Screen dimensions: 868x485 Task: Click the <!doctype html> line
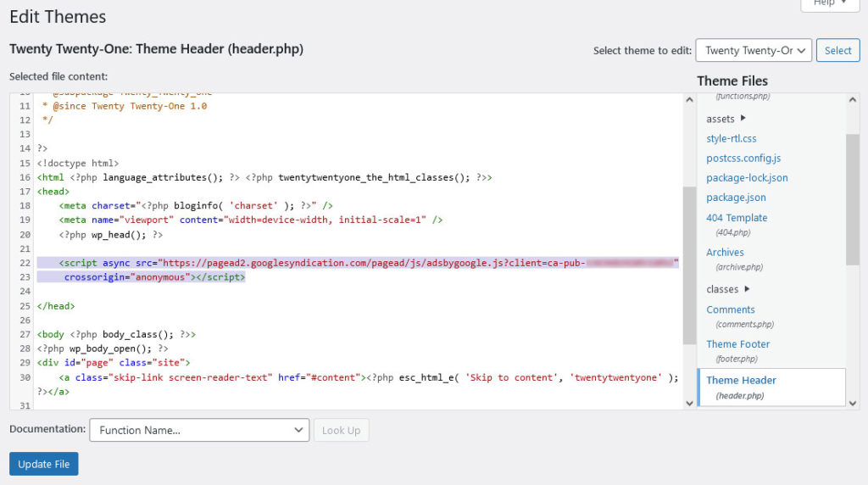78,164
